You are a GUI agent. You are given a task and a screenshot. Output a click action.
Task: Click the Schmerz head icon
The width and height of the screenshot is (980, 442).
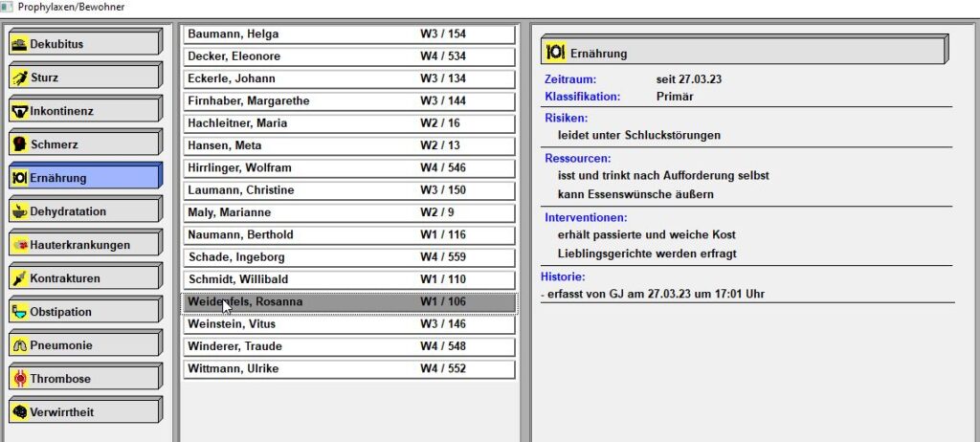[x=19, y=144]
